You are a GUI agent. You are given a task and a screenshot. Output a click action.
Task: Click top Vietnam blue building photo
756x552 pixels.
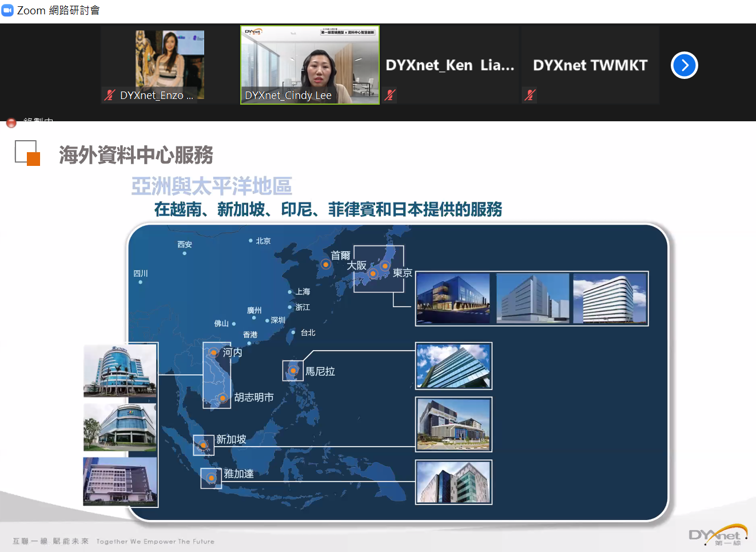(120, 371)
